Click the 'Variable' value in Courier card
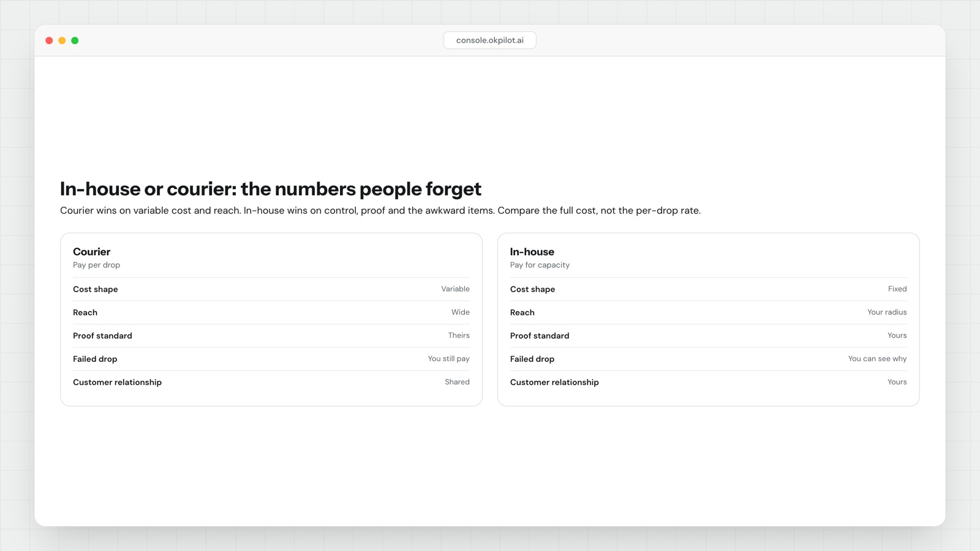The image size is (980, 551). coord(455,289)
